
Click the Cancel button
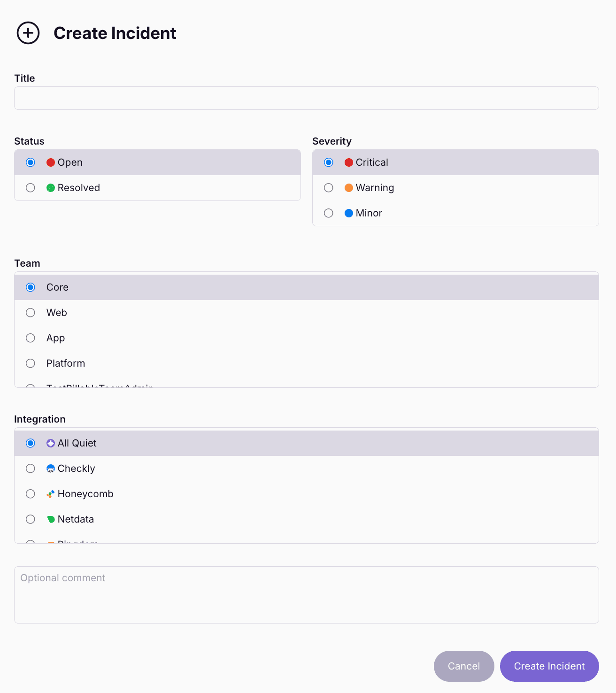coord(464,666)
